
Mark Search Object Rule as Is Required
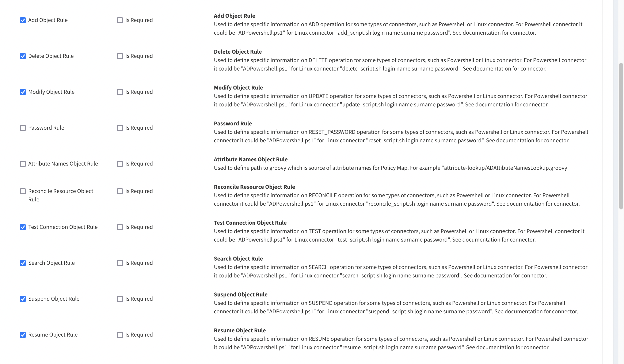pos(120,263)
